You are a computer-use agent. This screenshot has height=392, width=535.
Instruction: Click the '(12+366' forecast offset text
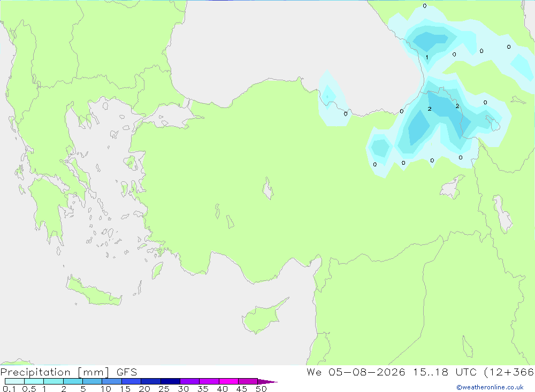pyautogui.click(x=509, y=372)
